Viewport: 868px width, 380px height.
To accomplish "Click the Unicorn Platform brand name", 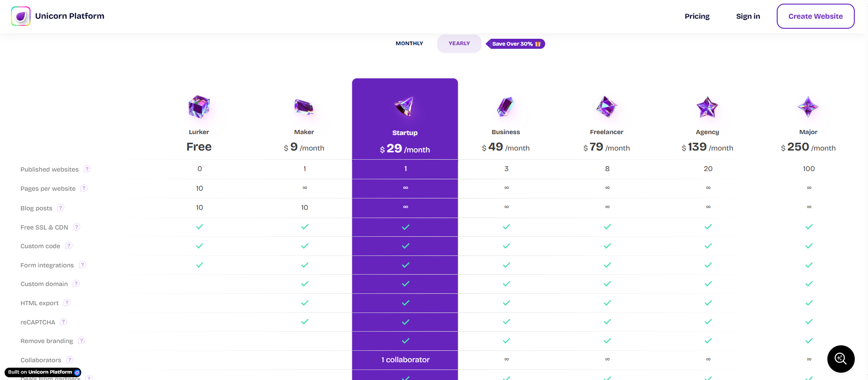I will [70, 16].
